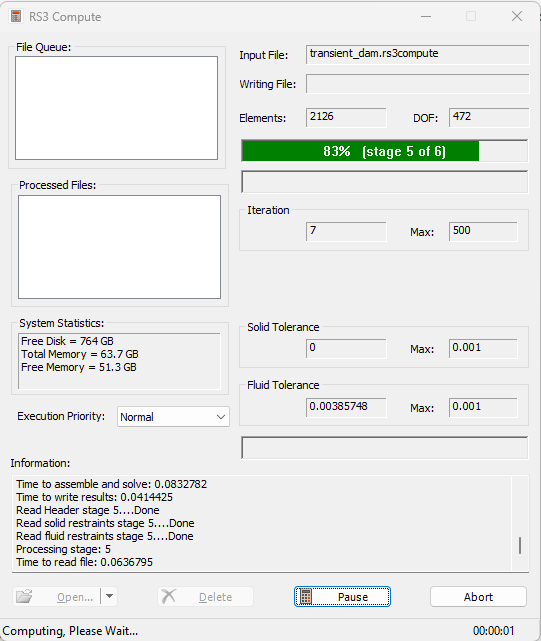Viewport: 541px width, 641px height.
Task: Click inside the File Queue list
Action: (117, 108)
